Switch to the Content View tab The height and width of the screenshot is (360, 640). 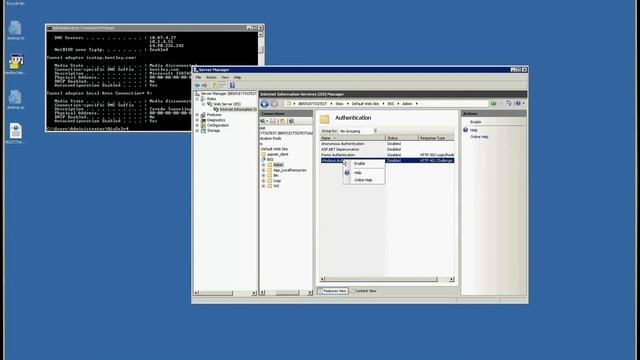(363, 291)
